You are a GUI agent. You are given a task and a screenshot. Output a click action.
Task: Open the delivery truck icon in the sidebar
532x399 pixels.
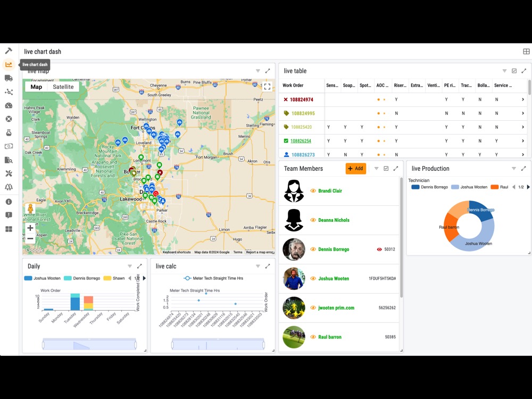9,78
